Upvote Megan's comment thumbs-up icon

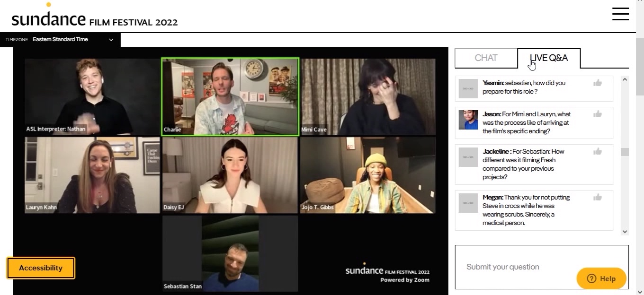(x=598, y=198)
